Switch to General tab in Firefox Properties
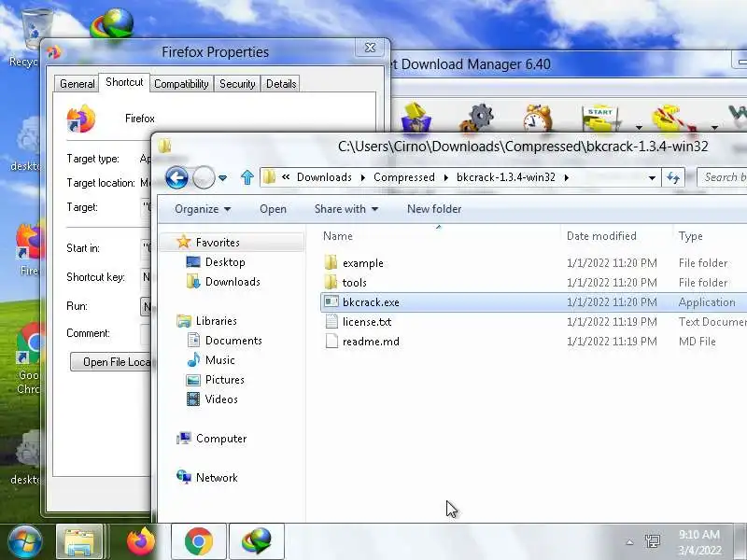The width and height of the screenshot is (747, 560). click(x=77, y=84)
